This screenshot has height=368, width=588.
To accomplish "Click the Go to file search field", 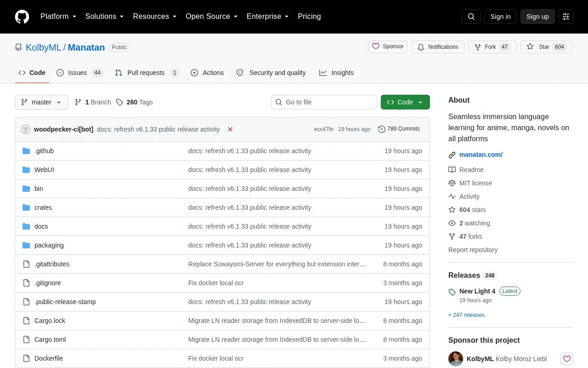I will [x=324, y=102].
